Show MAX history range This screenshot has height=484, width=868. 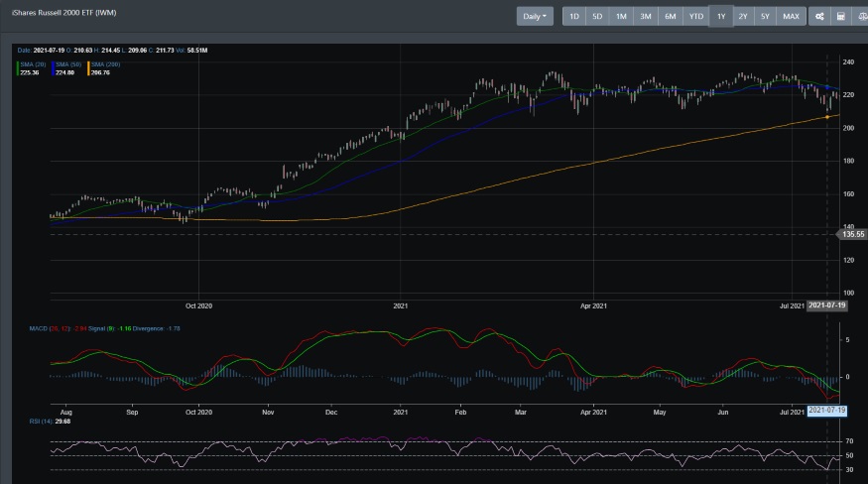click(791, 16)
